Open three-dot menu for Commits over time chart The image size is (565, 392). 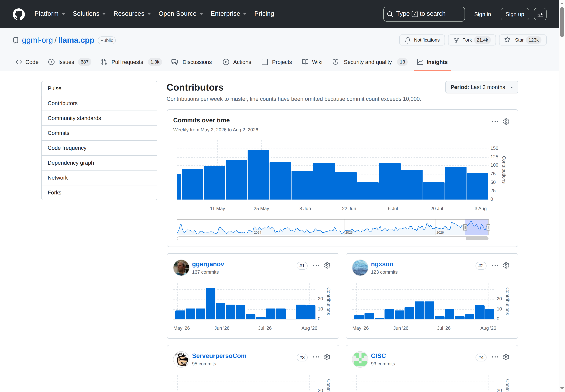coord(495,121)
